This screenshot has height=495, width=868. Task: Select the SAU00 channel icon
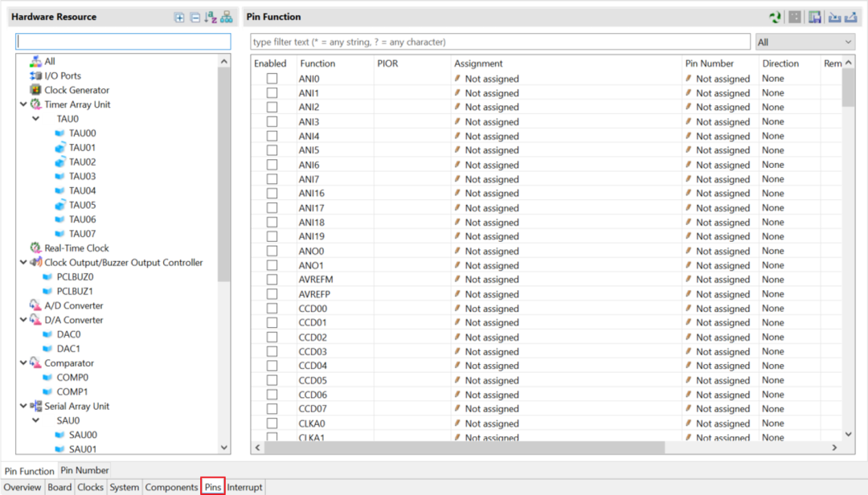59,436
